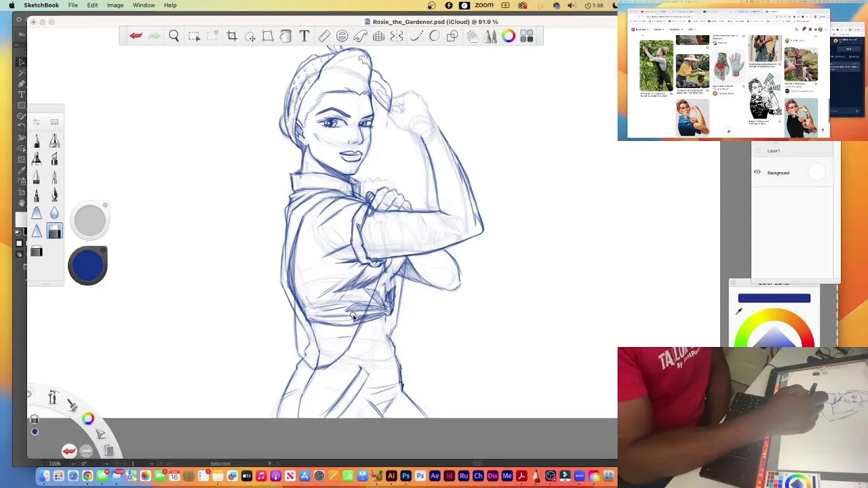The height and width of the screenshot is (488, 868).
Task: Select the Soft Eraser at palette bottom
Action: 37,252
